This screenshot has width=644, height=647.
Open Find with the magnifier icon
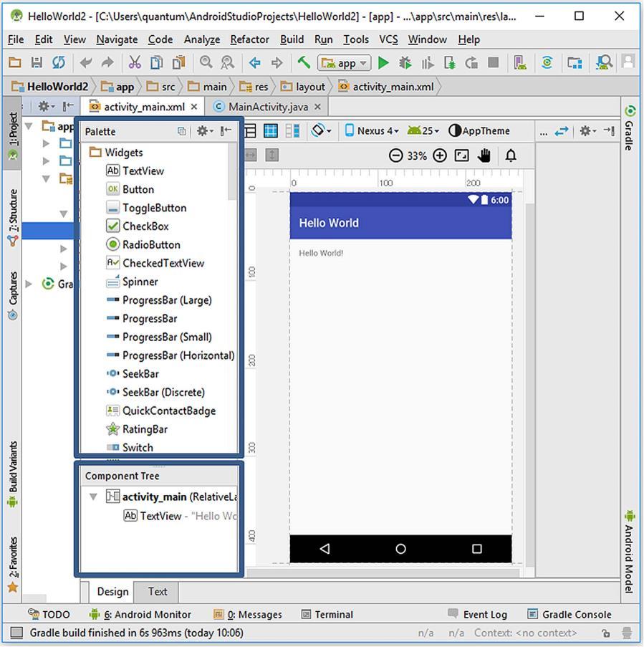coord(206,63)
